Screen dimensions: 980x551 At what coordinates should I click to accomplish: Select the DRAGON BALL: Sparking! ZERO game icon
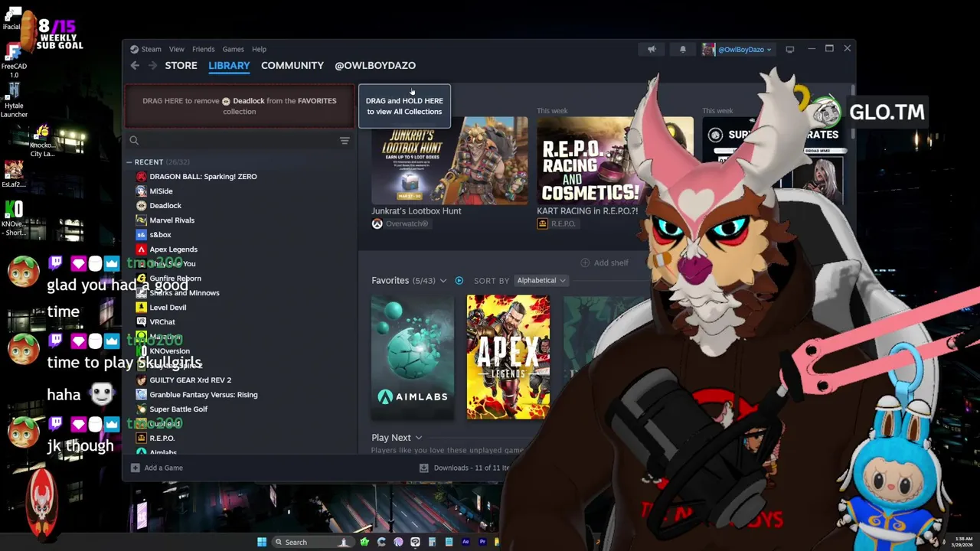[141, 177]
